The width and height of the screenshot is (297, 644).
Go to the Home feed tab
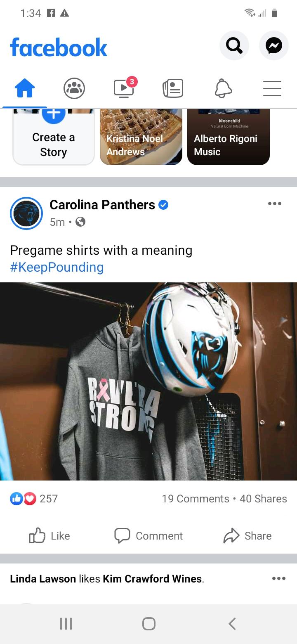25,88
